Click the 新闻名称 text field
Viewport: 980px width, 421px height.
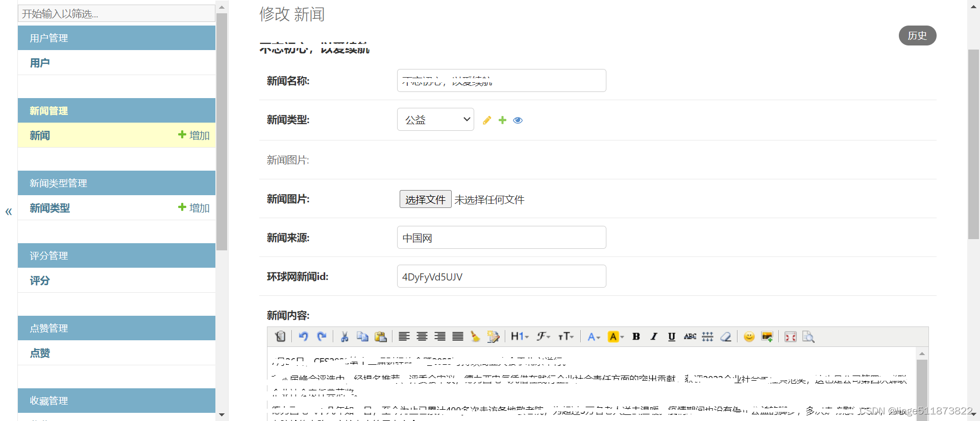click(x=501, y=81)
